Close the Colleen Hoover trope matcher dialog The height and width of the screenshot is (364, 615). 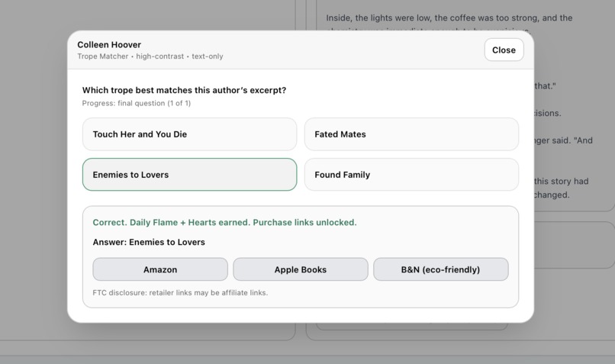(x=504, y=50)
